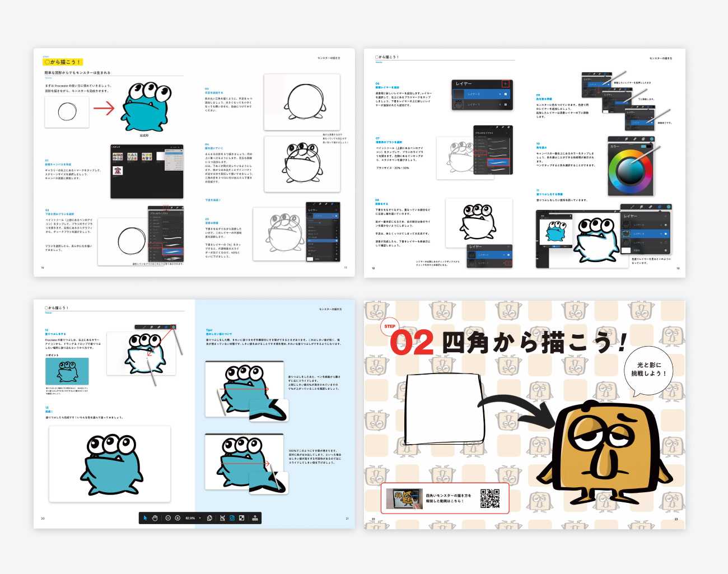728x574 pixels.
Task: Click the zoom in plus icon
Action: [x=178, y=518]
